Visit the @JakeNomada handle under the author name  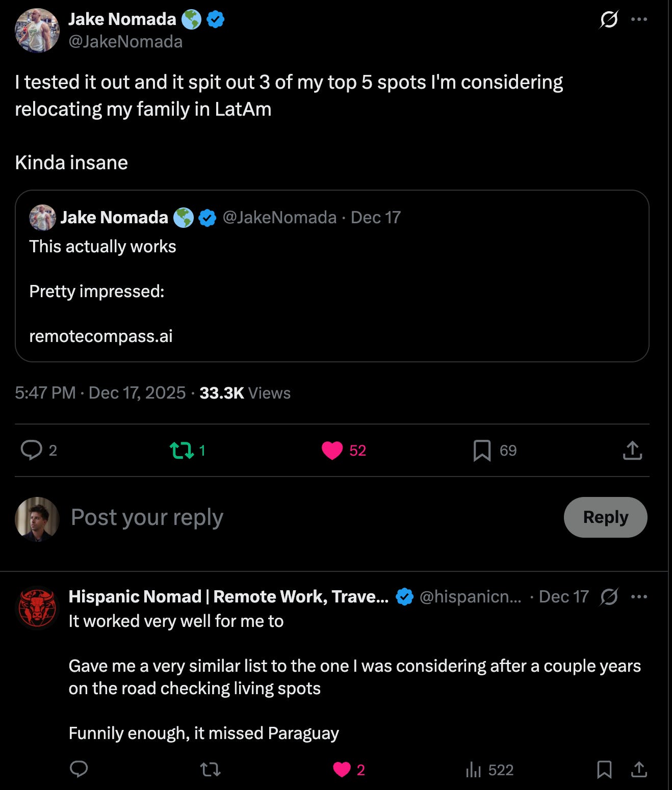coord(125,41)
